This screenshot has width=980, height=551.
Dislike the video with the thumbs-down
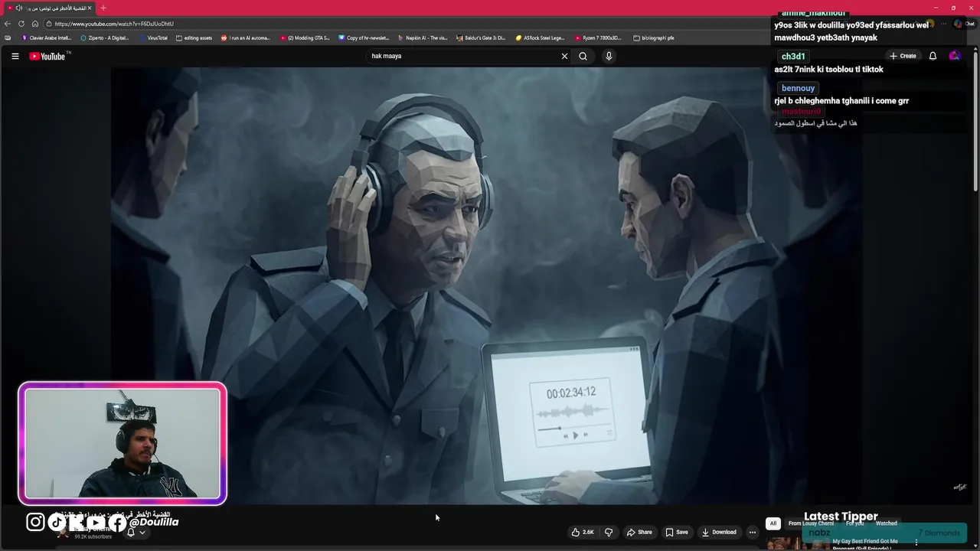609,532
